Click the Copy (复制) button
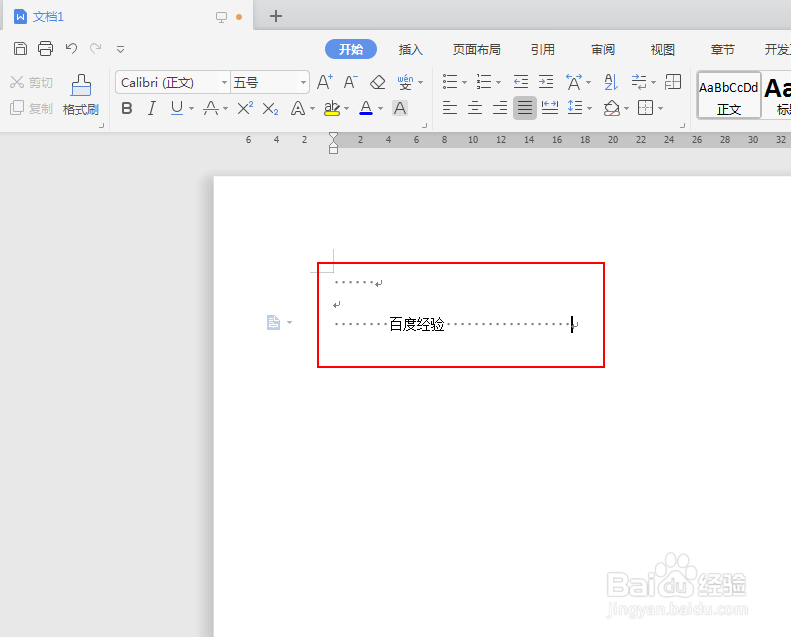Image resolution: width=791 pixels, height=637 pixels. coord(31,108)
